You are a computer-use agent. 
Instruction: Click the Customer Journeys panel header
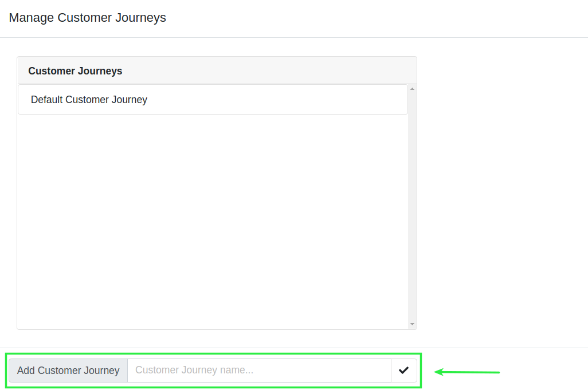tap(217, 71)
